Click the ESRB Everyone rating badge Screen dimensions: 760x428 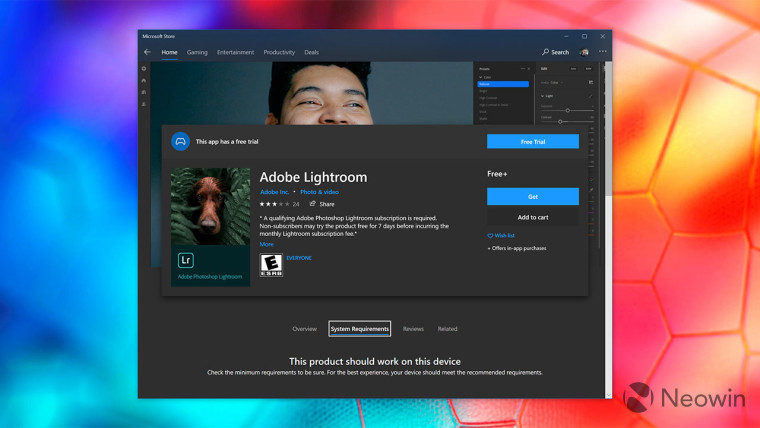tap(271, 265)
